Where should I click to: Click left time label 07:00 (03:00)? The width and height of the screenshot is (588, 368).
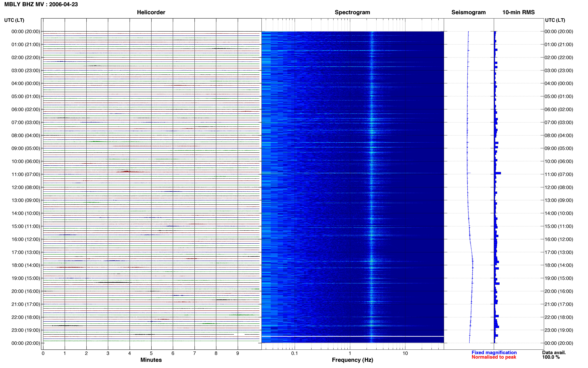26,122
